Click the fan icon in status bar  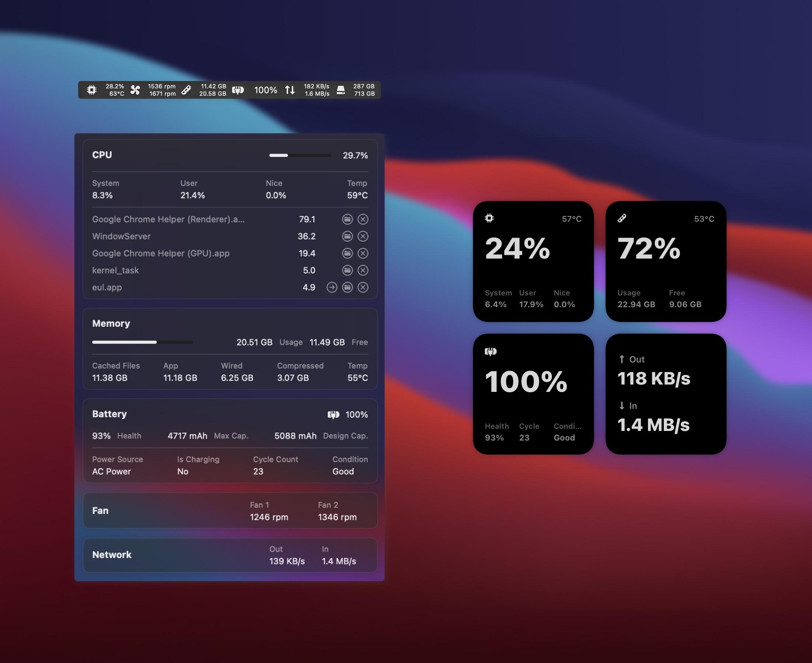[x=135, y=90]
